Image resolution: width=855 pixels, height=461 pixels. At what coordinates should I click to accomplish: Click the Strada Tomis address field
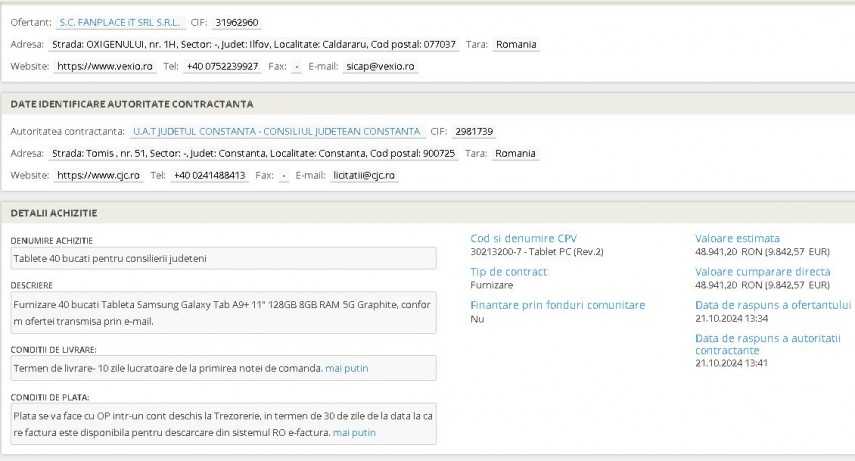click(x=253, y=153)
